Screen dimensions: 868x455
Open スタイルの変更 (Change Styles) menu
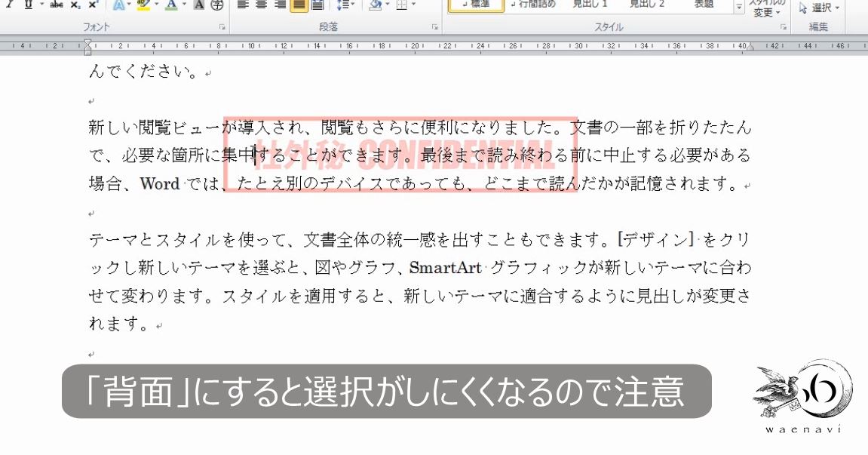coord(767,8)
